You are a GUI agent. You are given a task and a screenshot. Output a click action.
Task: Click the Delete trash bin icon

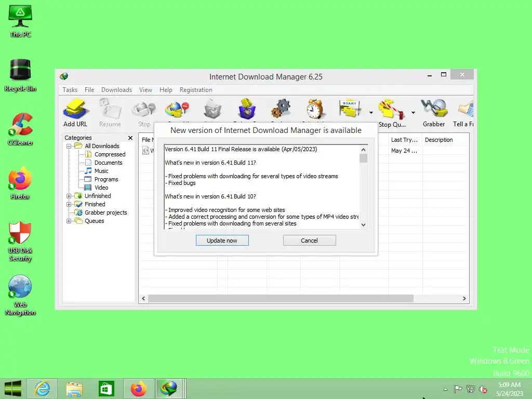click(212, 110)
